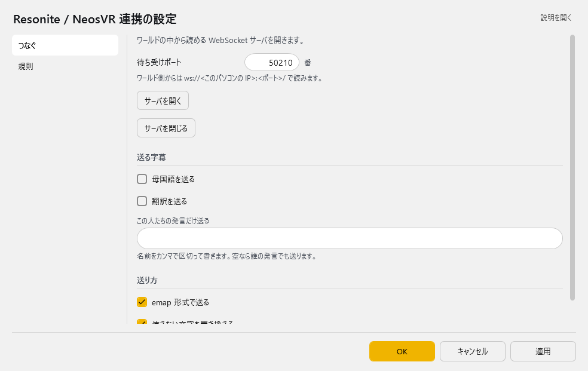Enable the 母国語を送る checkbox
588x371 pixels.
pyautogui.click(x=142, y=179)
